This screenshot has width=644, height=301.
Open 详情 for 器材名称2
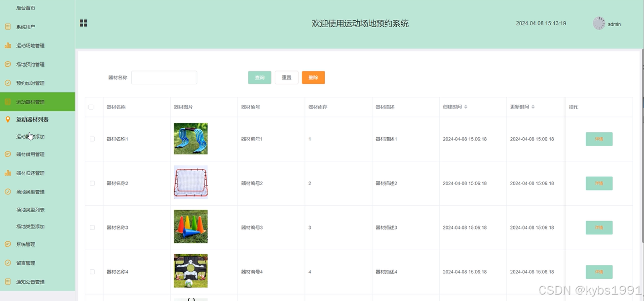tap(599, 183)
